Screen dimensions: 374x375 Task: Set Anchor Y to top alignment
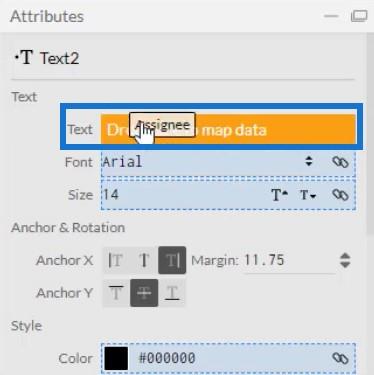[116, 293]
